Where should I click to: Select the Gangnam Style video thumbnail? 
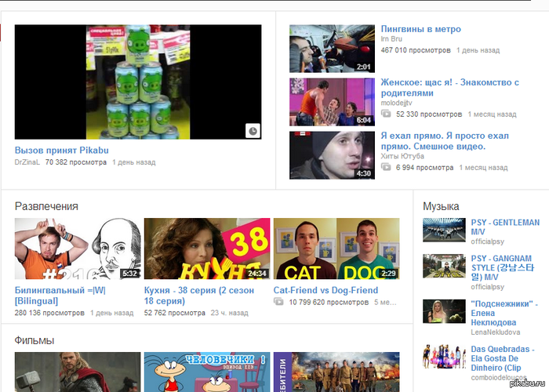pyautogui.click(x=444, y=267)
